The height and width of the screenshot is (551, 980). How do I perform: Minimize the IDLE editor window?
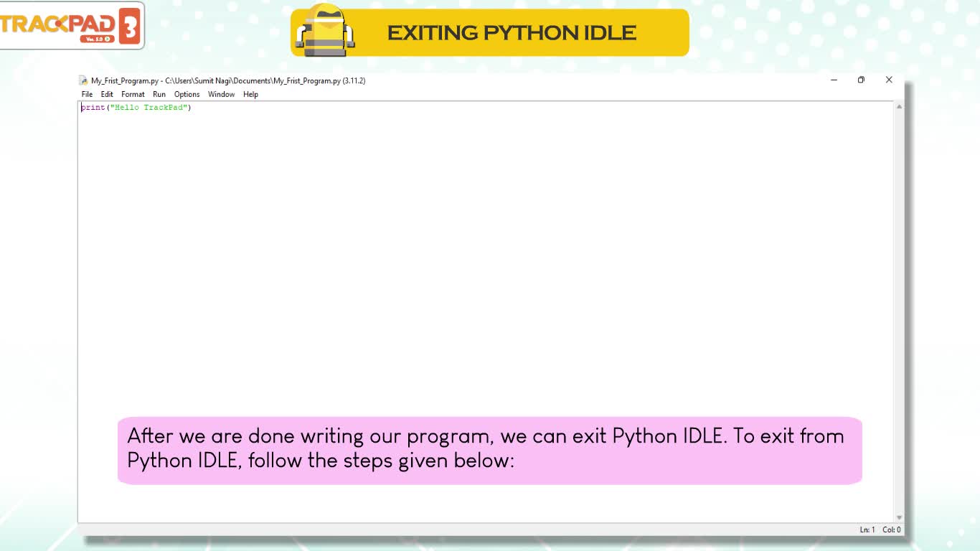click(x=834, y=80)
